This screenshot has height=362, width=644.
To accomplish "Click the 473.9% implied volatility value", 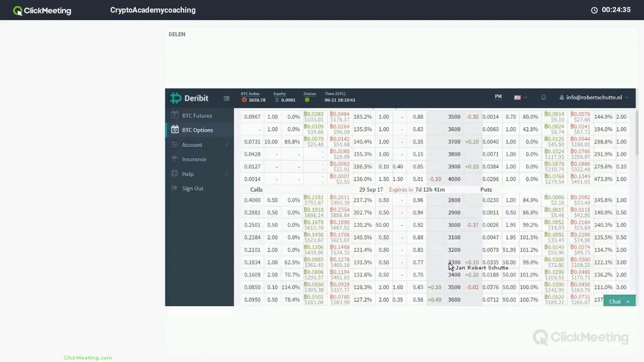I will [603, 179].
